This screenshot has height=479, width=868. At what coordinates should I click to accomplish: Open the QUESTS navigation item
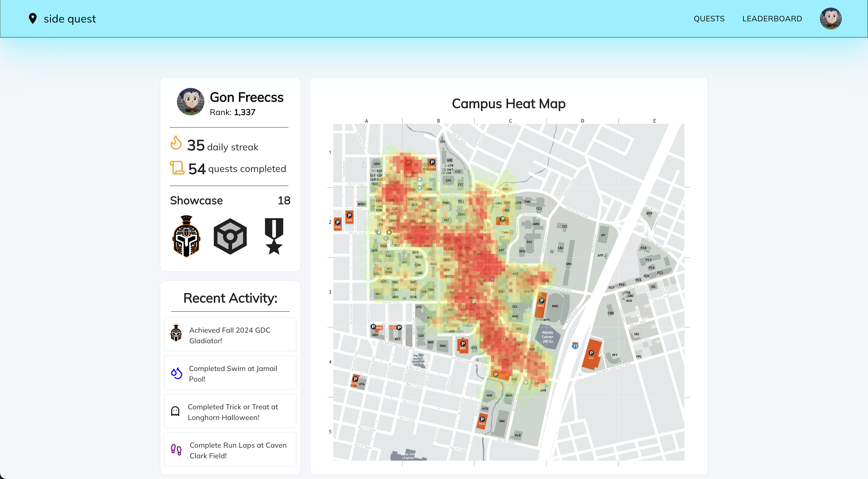709,19
